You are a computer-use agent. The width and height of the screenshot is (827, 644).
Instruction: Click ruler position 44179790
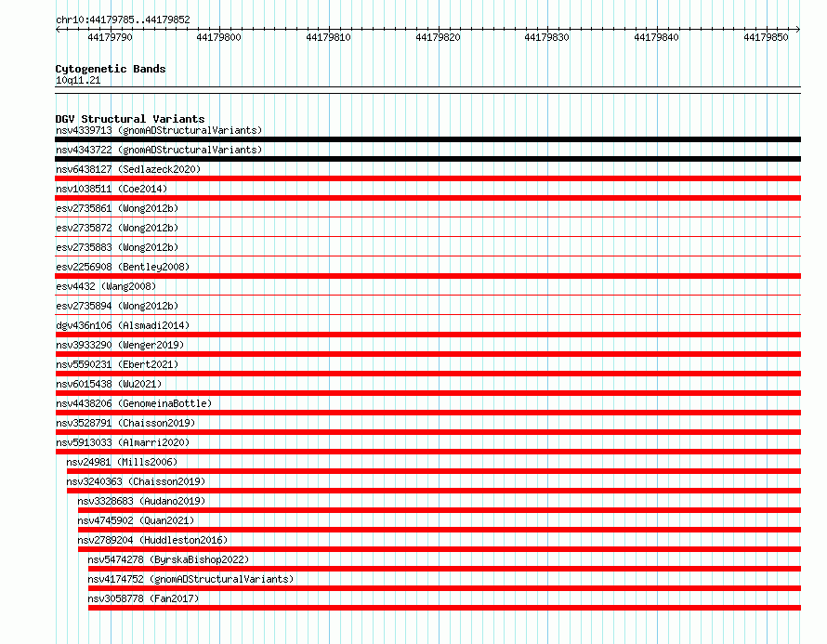click(110, 37)
